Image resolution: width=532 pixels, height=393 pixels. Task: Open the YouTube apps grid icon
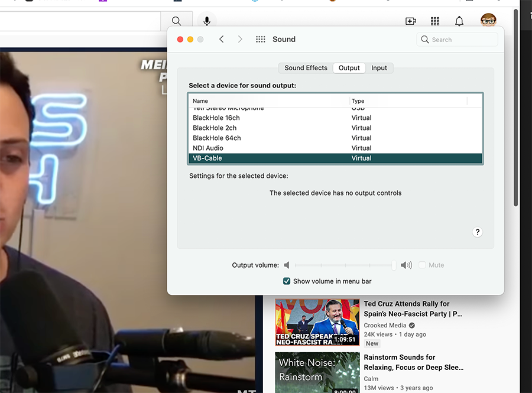(x=434, y=21)
